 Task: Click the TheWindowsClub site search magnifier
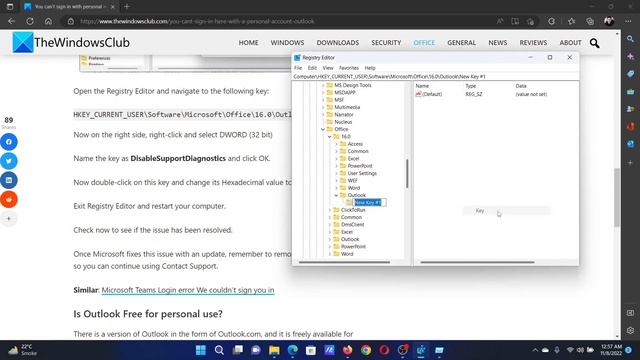click(x=594, y=43)
